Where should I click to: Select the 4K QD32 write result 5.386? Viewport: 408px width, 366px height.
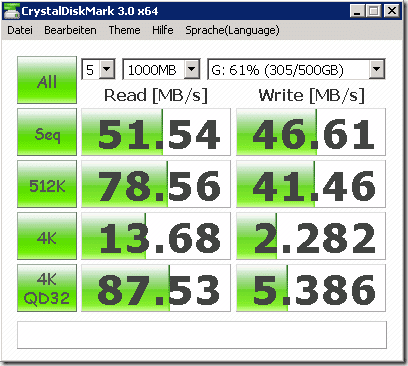coord(311,288)
